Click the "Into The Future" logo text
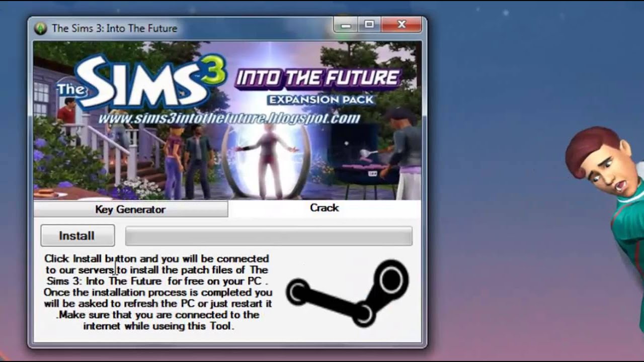Viewport: 644px width, 362px height. (x=317, y=79)
